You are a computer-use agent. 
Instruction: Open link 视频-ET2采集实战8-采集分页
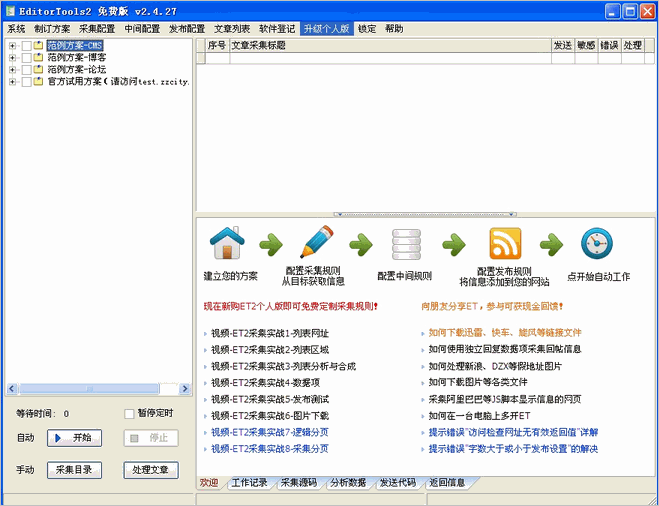point(270,448)
